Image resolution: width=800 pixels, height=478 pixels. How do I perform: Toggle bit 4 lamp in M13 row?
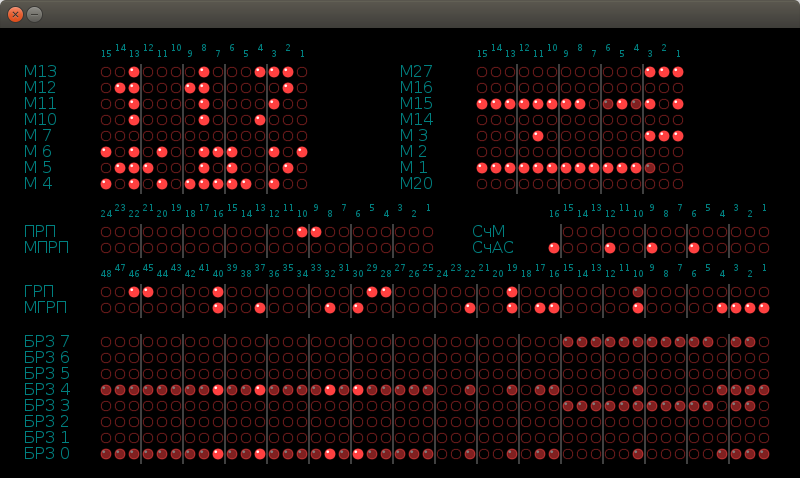tap(260, 72)
